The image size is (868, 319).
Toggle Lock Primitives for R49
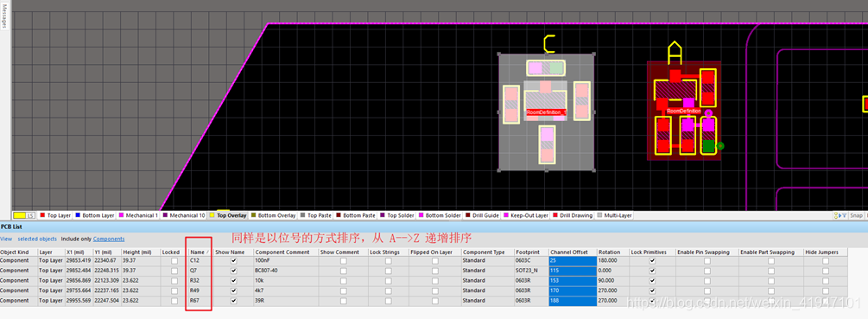(x=652, y=290)
